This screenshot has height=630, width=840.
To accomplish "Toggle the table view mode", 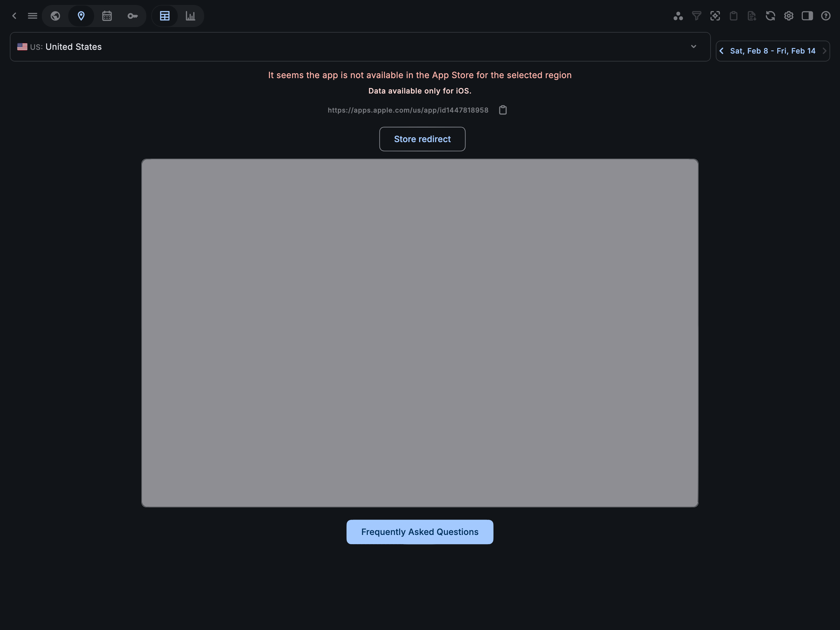I will pos(165,16).
